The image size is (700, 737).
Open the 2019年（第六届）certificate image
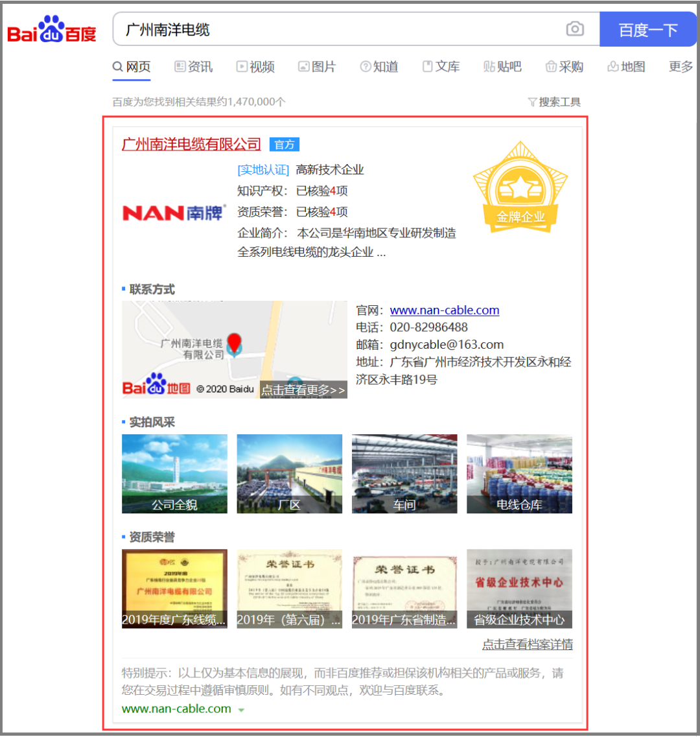(290, 589)
